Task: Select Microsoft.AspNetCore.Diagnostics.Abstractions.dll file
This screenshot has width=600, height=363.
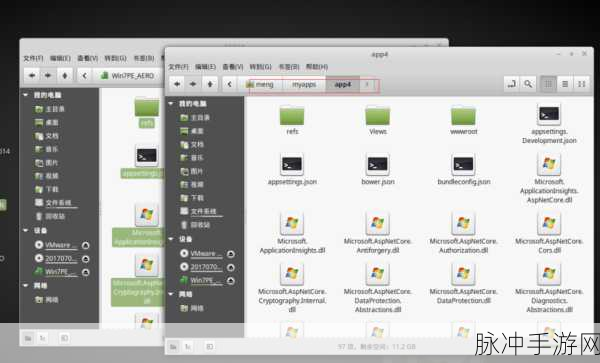Action: pyautogui.click(x=549, y=288)
